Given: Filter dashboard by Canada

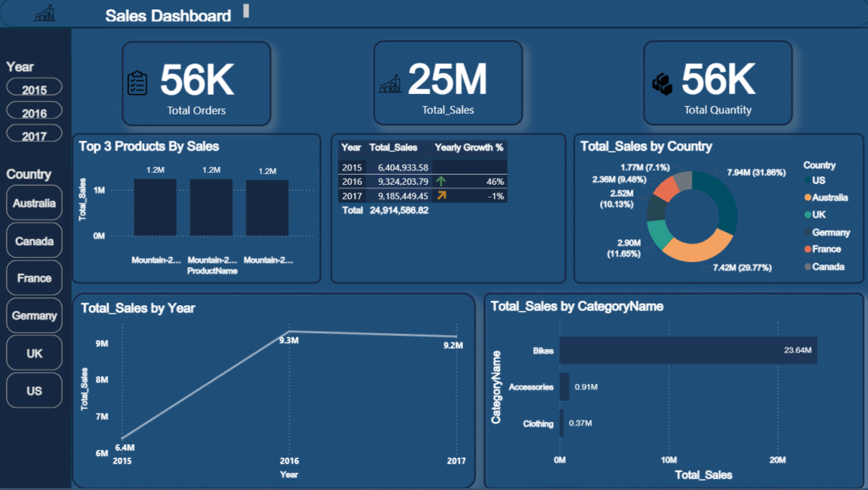Looking at the screenshot, I should [x=35, y=242].
